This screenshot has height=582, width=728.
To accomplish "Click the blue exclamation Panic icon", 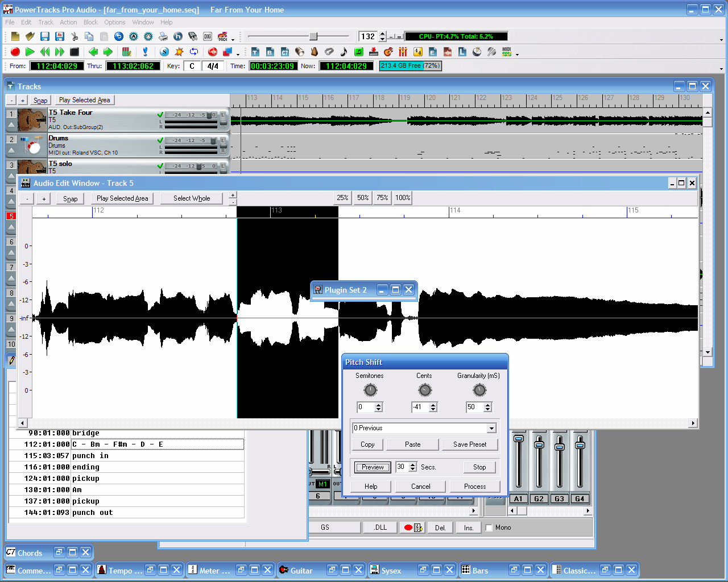I will pyautogui.click(x=146, y=52).
